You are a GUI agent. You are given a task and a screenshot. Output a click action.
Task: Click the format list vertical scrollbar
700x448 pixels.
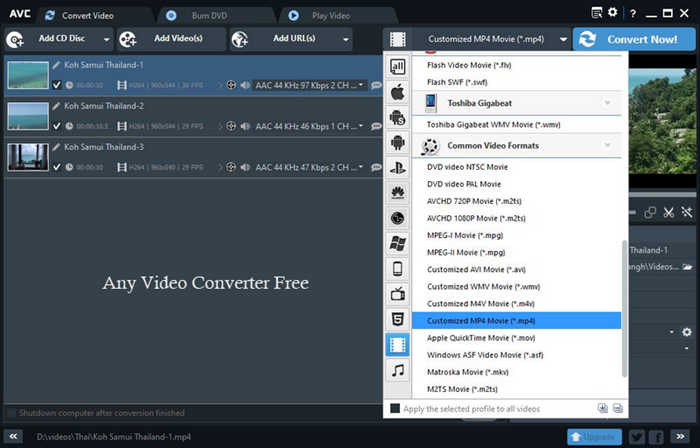[625, 308]
